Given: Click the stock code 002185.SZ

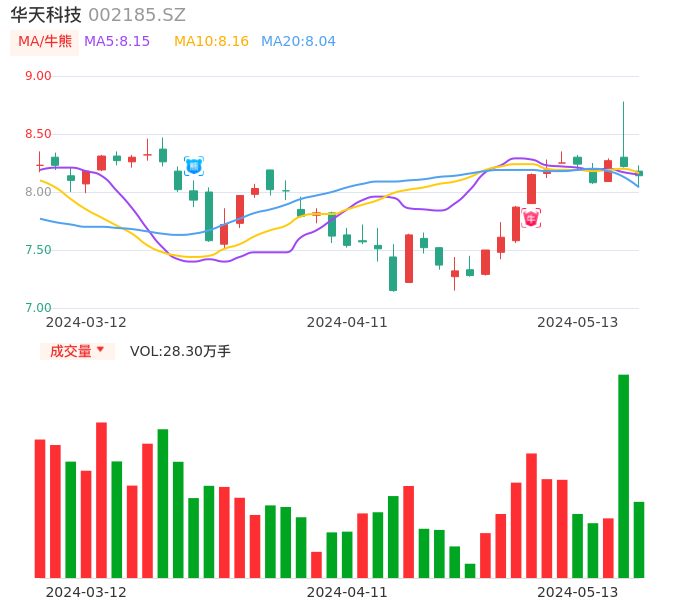Looking at the screenshot, I should click(137, 15).
